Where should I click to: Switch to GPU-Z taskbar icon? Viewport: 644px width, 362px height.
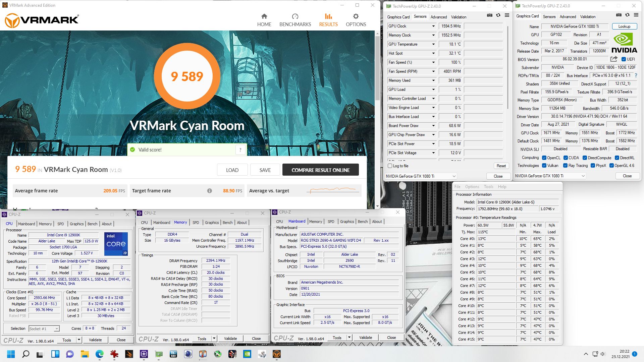pos(159,354)
